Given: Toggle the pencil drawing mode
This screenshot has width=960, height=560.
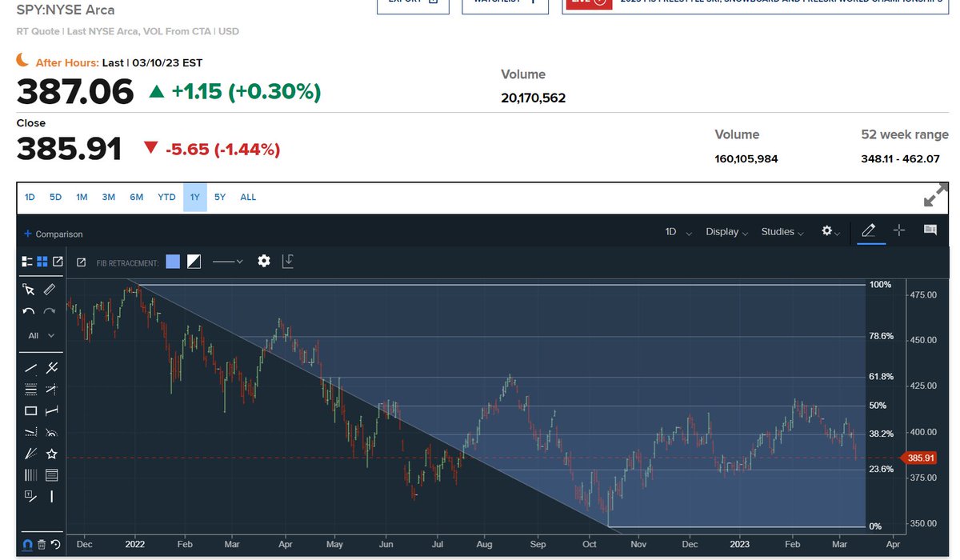Looking at the screenshot, I should (x=868, y=230).
